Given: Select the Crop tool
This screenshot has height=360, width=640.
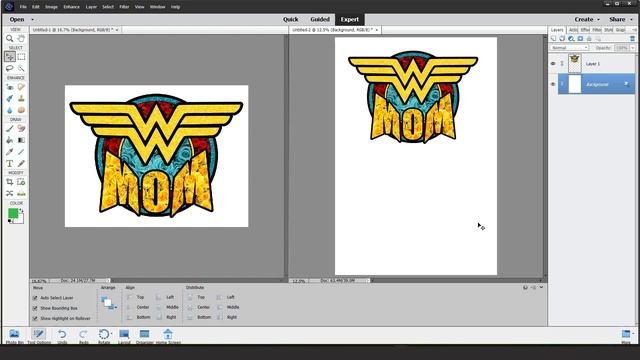Looking at the screenshot, I should coord(10,182).
